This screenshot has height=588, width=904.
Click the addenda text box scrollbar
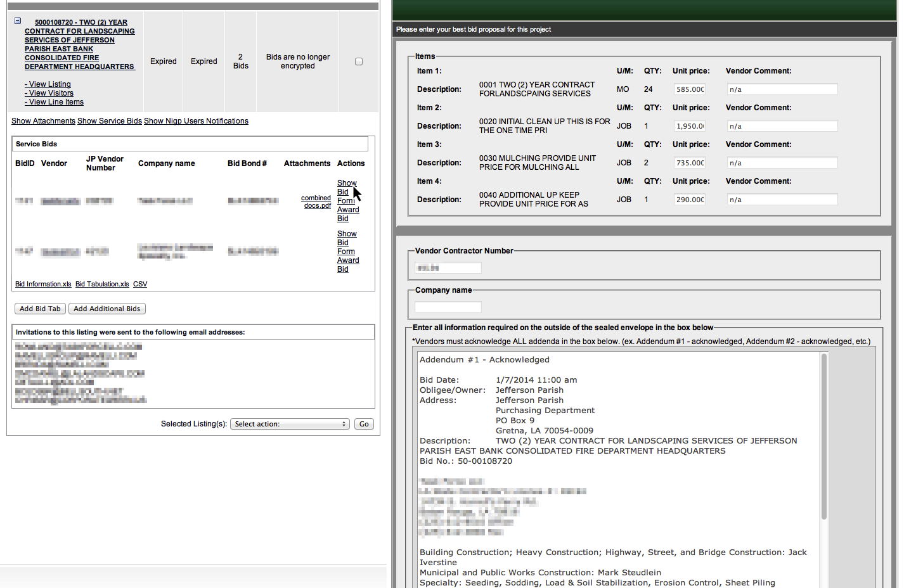coord(824,437)
